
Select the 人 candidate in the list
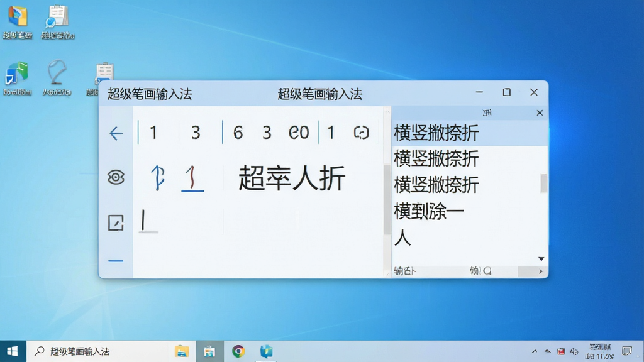tap(402, 238)
